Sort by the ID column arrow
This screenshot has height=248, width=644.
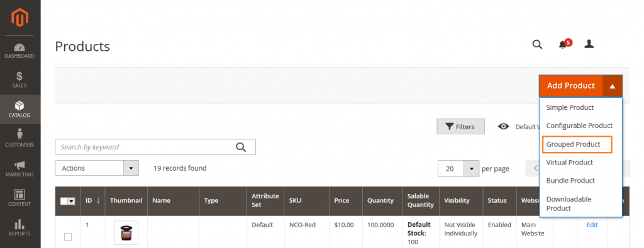pyautogui.click(x=98, y=200)
